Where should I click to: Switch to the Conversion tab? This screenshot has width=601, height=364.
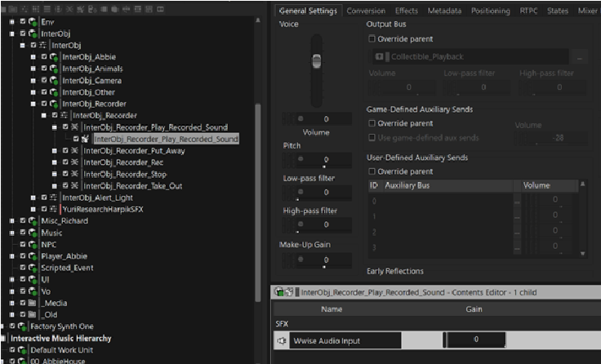click(366, 11)
